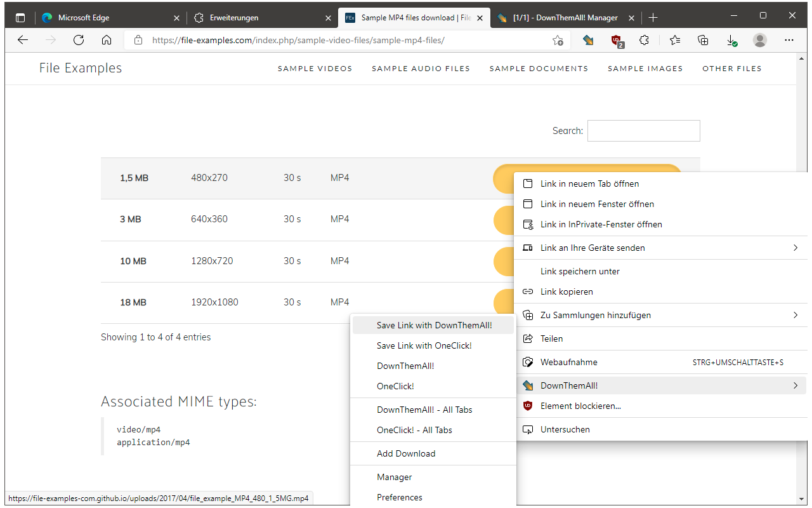The width and height of the screenshot is (812, 508).
Task: Select DownThemAll! in the submenu
Action: (433, 366)
